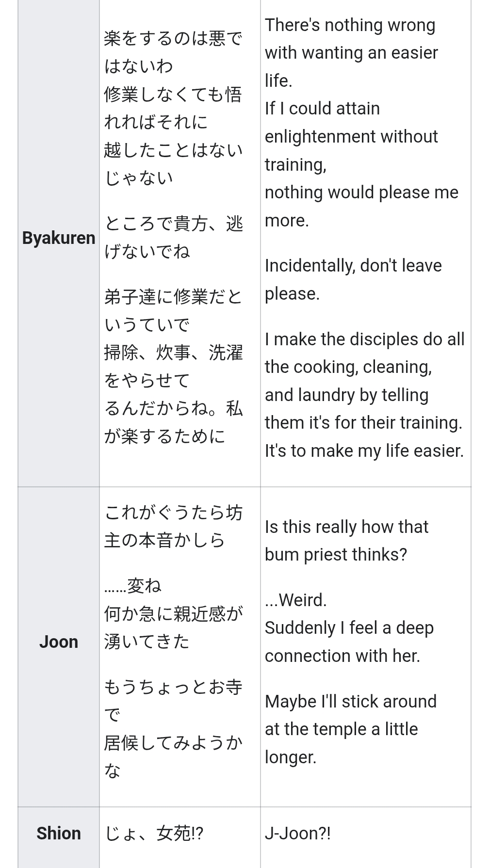Click the "J-Joon?!" translation text
This screenshot has height=868, width=489.
298,833
